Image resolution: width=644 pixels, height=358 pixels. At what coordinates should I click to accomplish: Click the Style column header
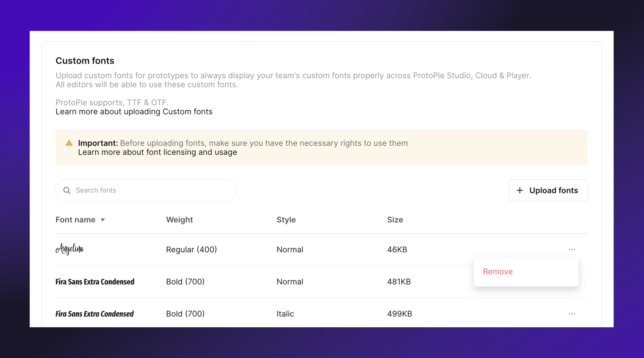click(x=286, y=220)
